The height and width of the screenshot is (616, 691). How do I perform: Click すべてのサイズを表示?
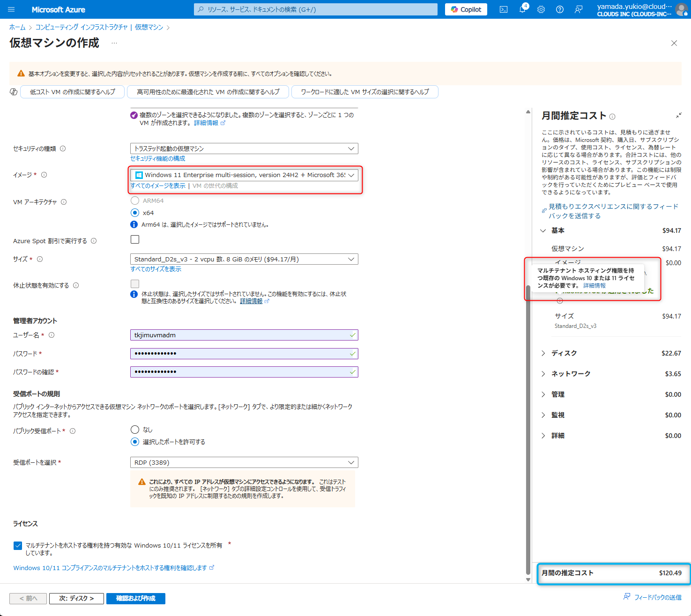pyautogui.click(x=156, y=269)
